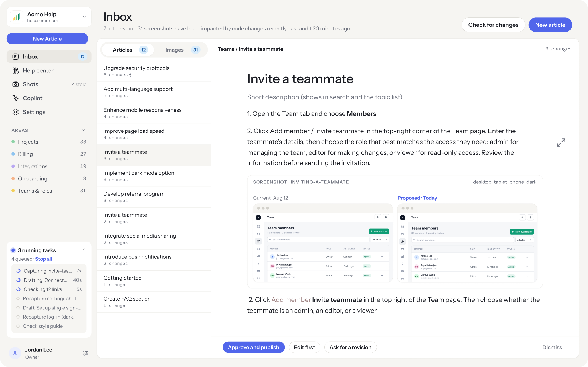Viewport: 588px width, 367px height.
Task: Click Approve and publish button
Action: point(254,347)
